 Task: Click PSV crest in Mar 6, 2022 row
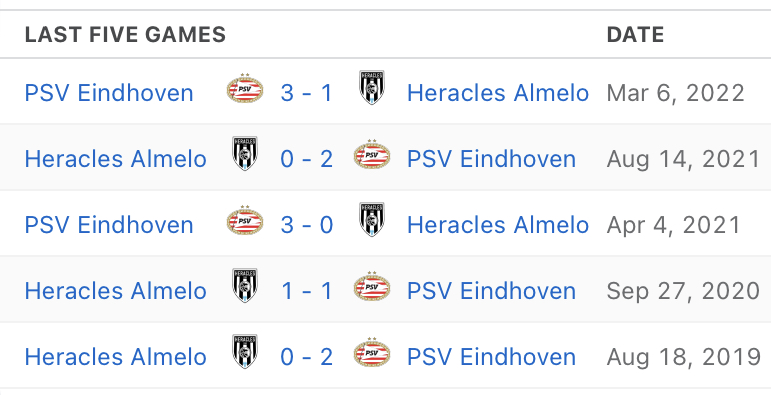point(245,89)
